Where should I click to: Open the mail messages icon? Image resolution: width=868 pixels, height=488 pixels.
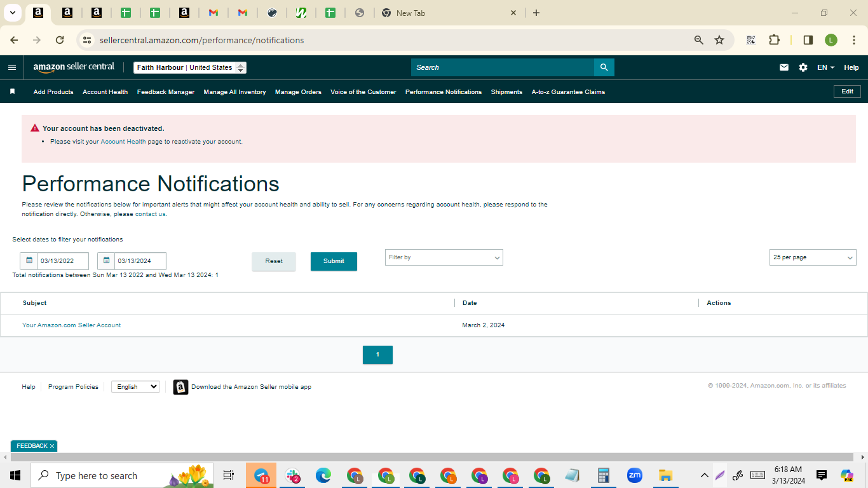784,67
